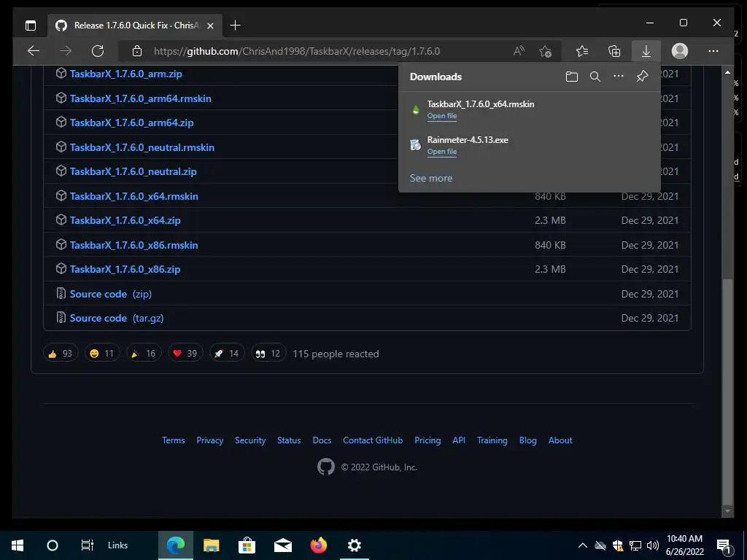Image resolution: width=747 pixels, height=560 pixels.
Task: Click See more in Downloads panel
Action: click(x=431, y=178)
